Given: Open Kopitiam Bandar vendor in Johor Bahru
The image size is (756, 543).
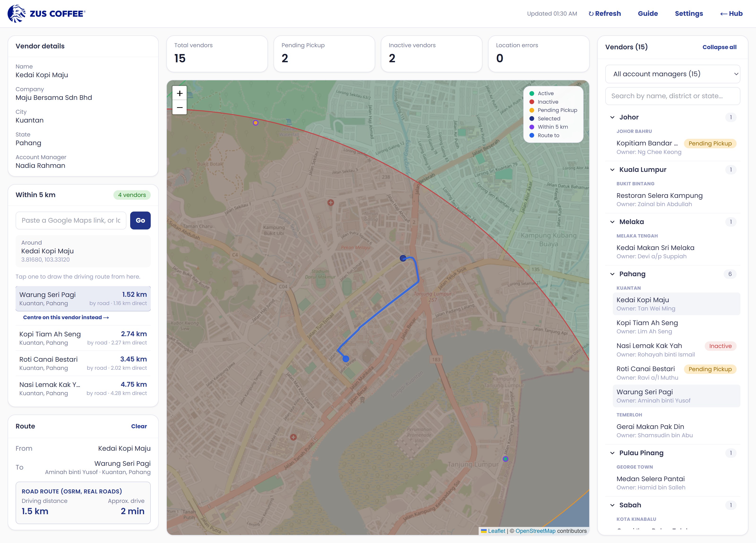Looking at the screenshot, I should click(x=676, y=147).
